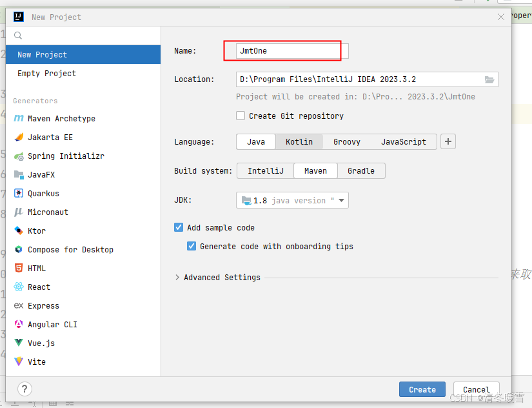Uncheck Add sample code
The width and height of the screenshot is (532, 408).
[179, 227]
